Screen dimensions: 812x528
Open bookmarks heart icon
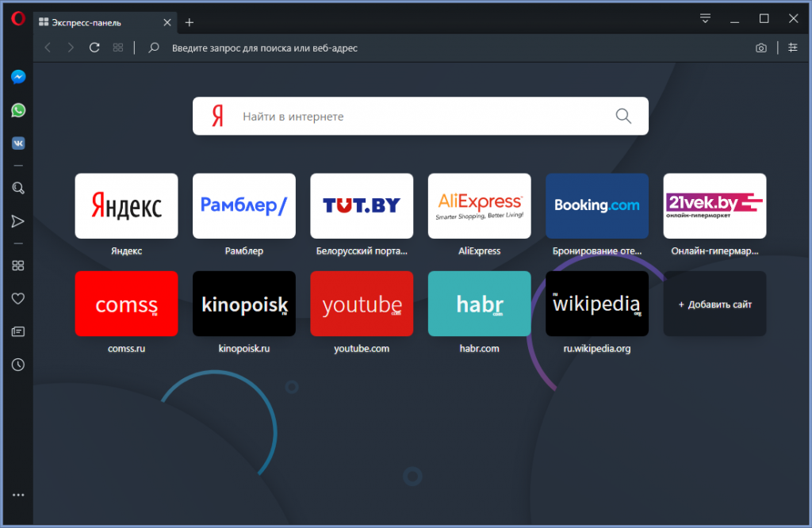[18, 299]
